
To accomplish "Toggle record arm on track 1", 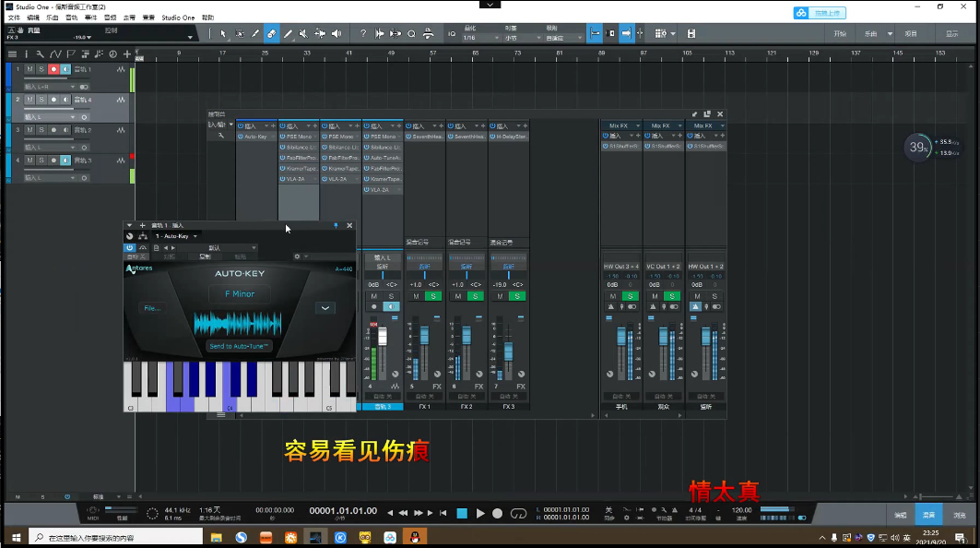I will coord(53,69).
